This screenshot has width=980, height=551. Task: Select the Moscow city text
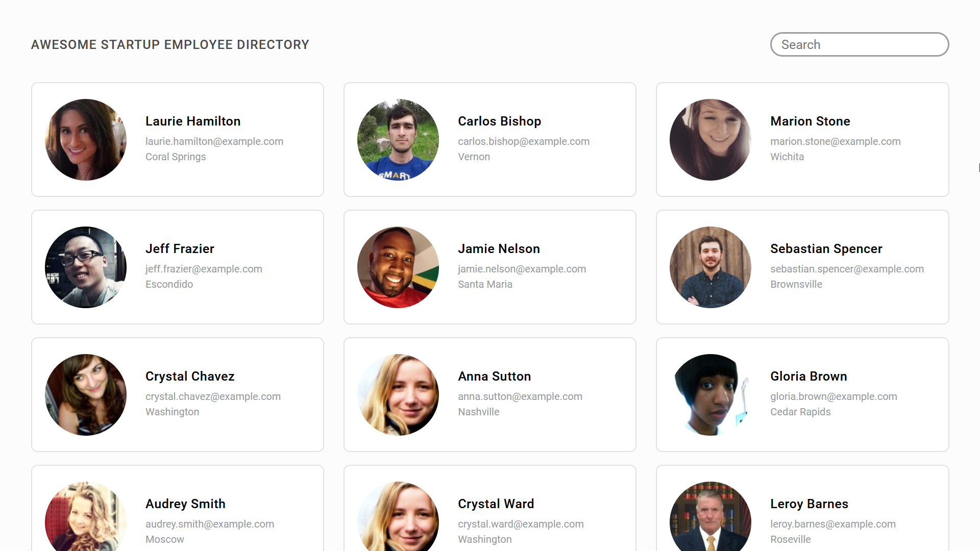coord(164,539)
